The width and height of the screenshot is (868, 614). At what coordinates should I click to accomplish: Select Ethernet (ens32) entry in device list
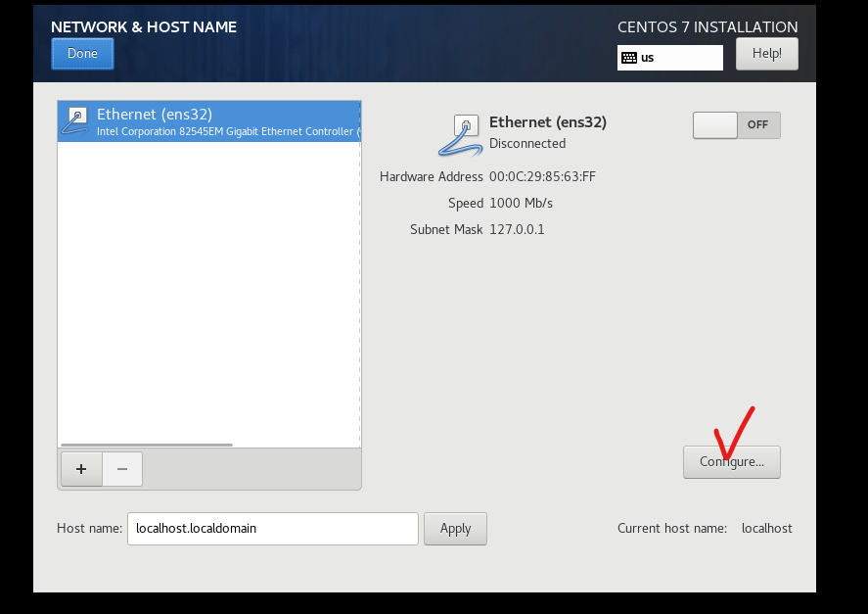click(x=209, y=121)
